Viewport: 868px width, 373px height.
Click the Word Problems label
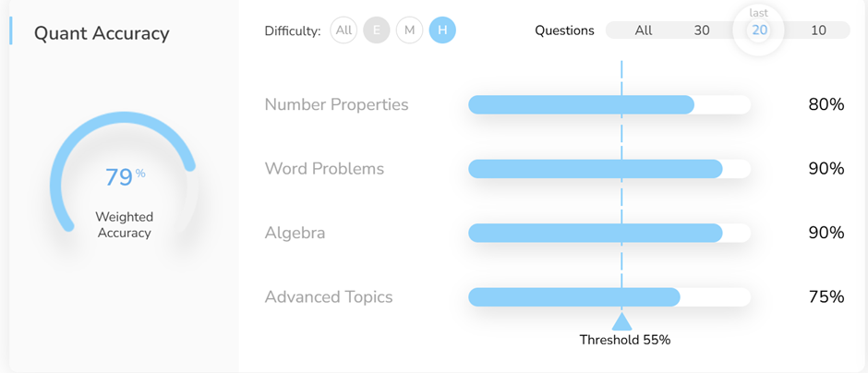pyautogui.click(x=324, y=169)
